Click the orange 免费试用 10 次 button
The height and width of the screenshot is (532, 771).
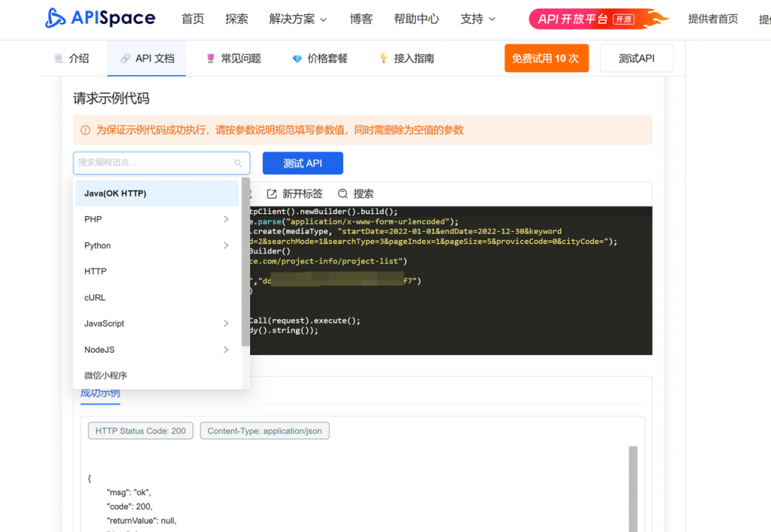[545, 58]
